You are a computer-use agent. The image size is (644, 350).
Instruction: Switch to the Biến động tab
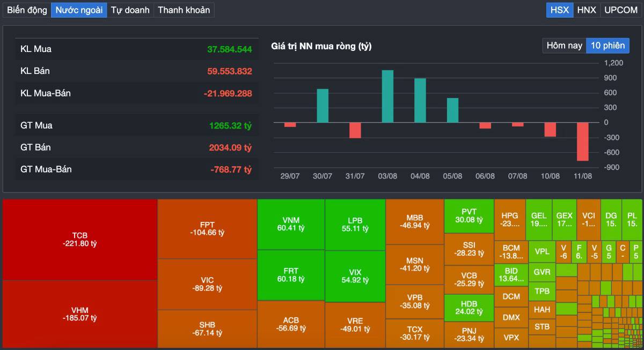27,10
